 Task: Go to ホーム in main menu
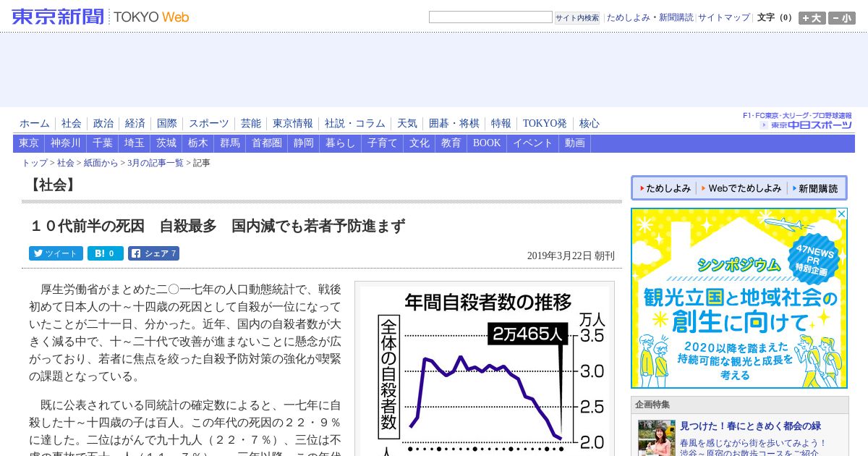point(35,124)
